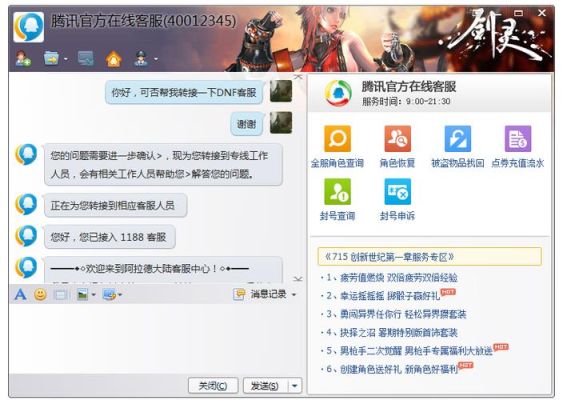
Task: Click the 关闭(C) button
Action: click(x=213, y=385)
